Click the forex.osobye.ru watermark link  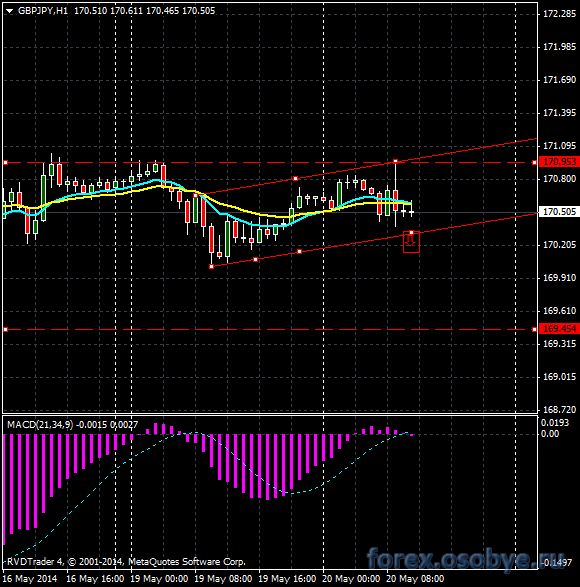click(x=465, y=560)
